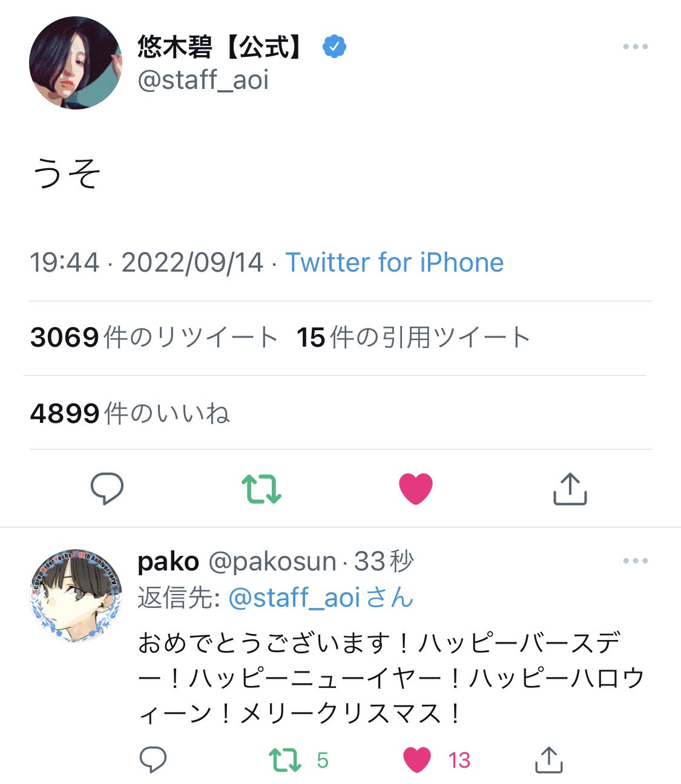Viewport: 681px width, 784px height.
Task: Open pako's profile avatar
Action: coord(75,596)
